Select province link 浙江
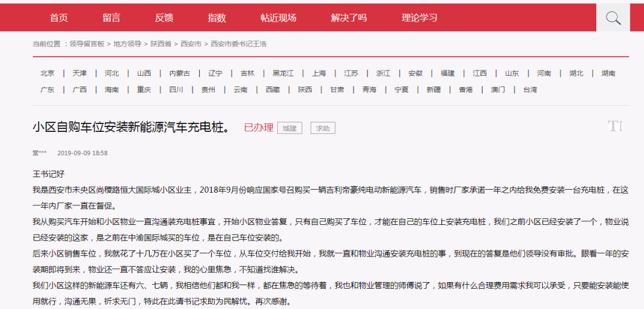644x309 pixels. click(x=383, y=73)
